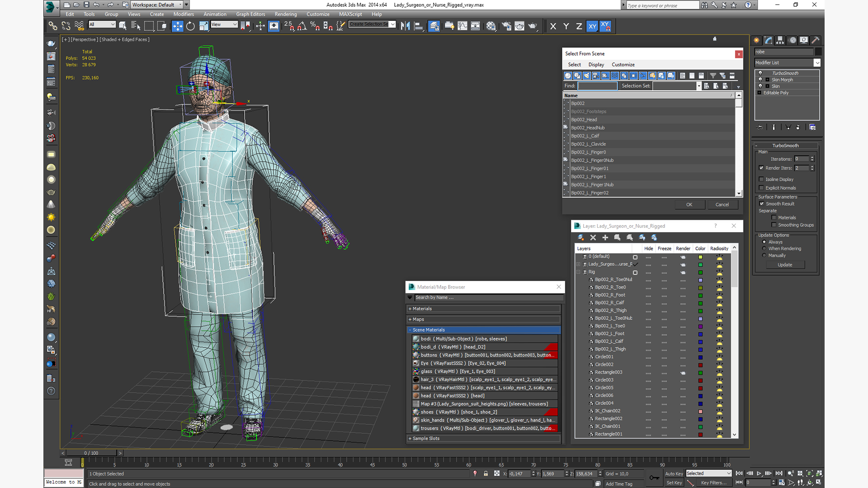Open the Create command panel tab
868x488 pixels.
[x=756, y=40]
